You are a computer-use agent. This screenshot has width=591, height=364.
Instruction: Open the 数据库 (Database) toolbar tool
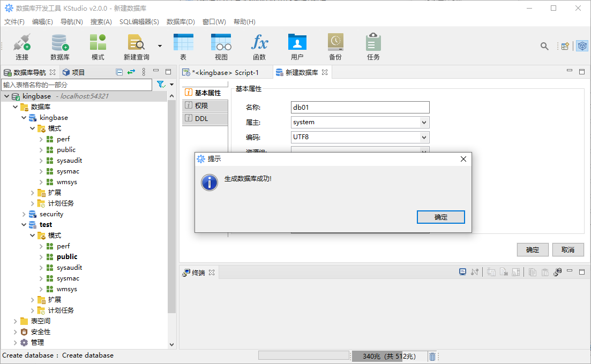(59, 47)
